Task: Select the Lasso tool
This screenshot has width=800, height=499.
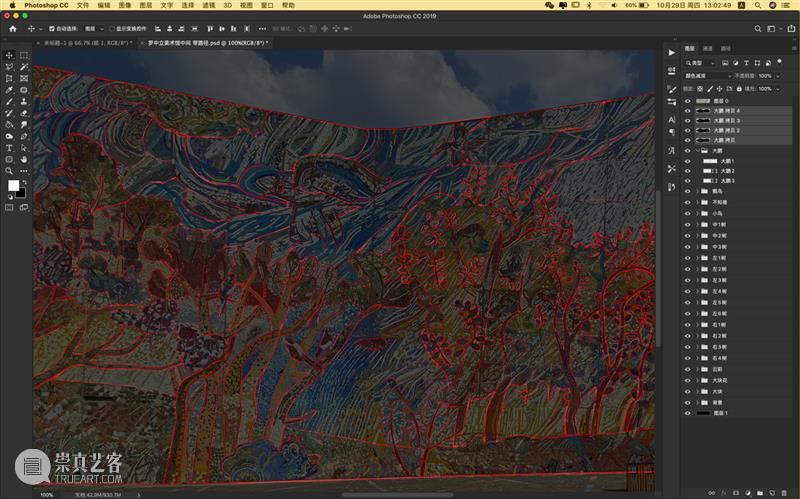Action: pyautogui.click(x=9, y=67)
